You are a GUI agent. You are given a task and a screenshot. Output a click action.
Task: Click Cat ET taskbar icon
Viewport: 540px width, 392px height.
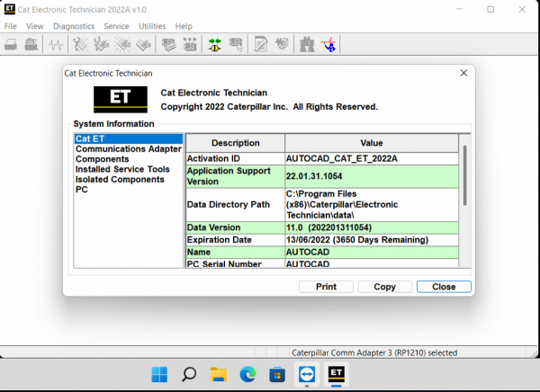[x=336, y=374]
